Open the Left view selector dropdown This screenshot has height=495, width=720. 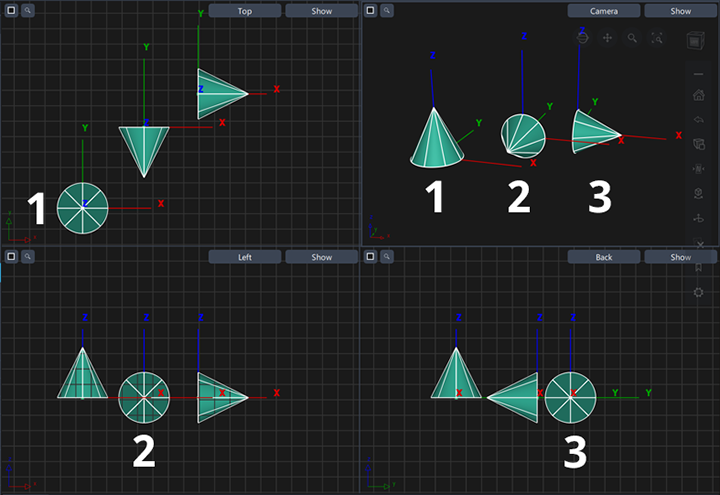tap(245, 257)
